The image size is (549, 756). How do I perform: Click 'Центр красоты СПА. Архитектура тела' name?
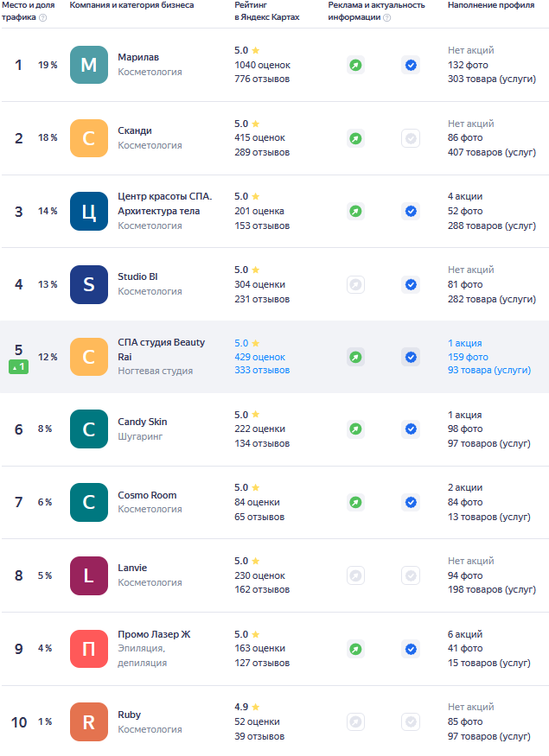165,203
